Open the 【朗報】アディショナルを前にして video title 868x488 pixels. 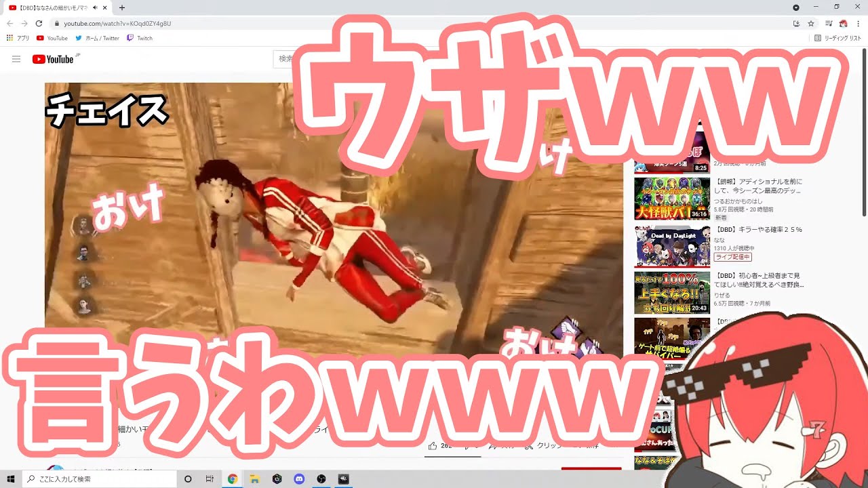[758, 186]
